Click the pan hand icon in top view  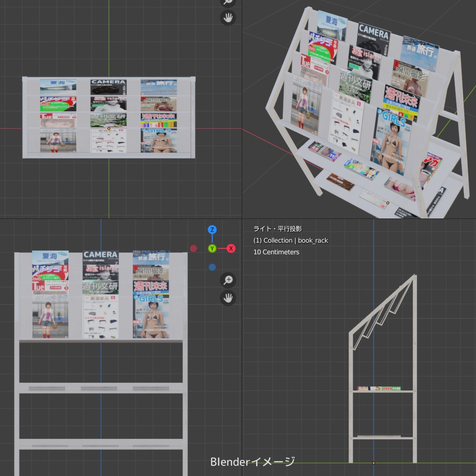pos(228,18)
